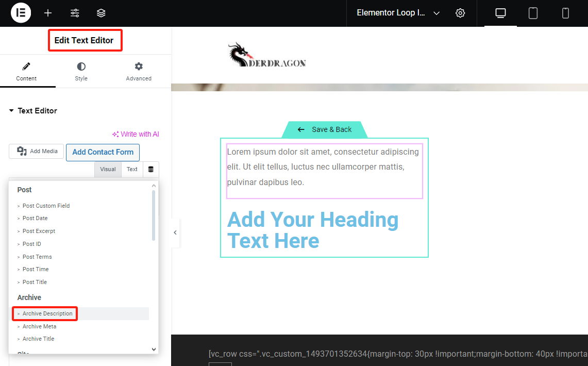
Task: Click Write with AI link
Action: pos(136,134)
